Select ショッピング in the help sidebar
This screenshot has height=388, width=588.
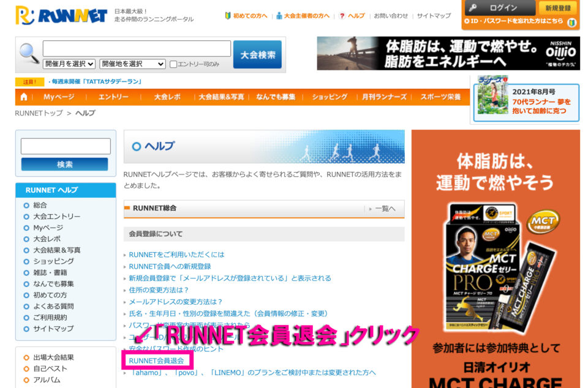click(54, 261)
